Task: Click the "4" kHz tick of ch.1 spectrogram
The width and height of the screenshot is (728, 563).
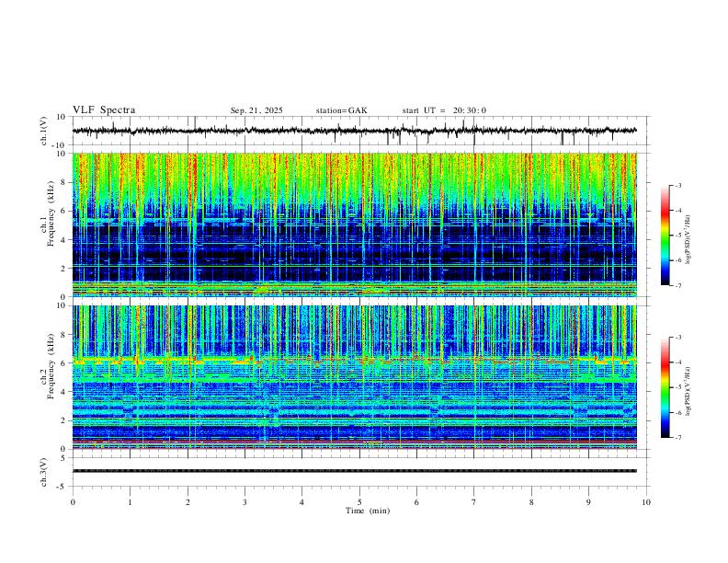Action: [64, 240]
